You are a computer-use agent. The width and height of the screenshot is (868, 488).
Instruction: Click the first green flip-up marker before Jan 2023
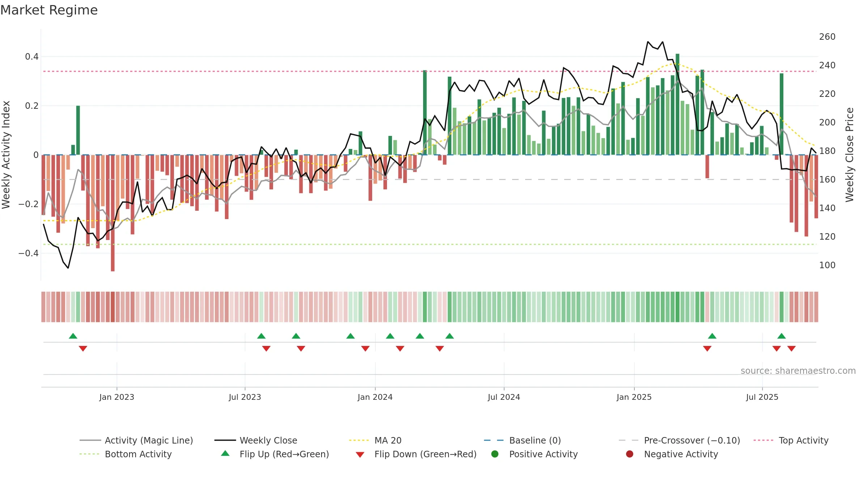[73, 336]
